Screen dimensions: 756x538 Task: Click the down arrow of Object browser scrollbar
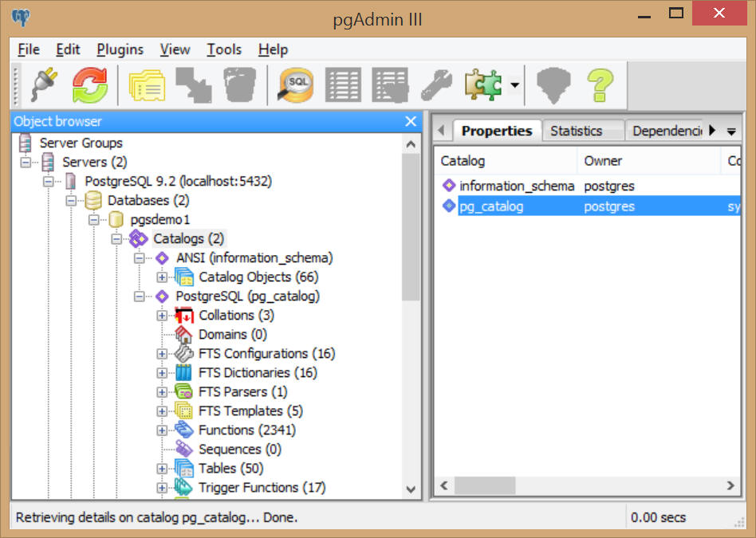click(411, 489)
